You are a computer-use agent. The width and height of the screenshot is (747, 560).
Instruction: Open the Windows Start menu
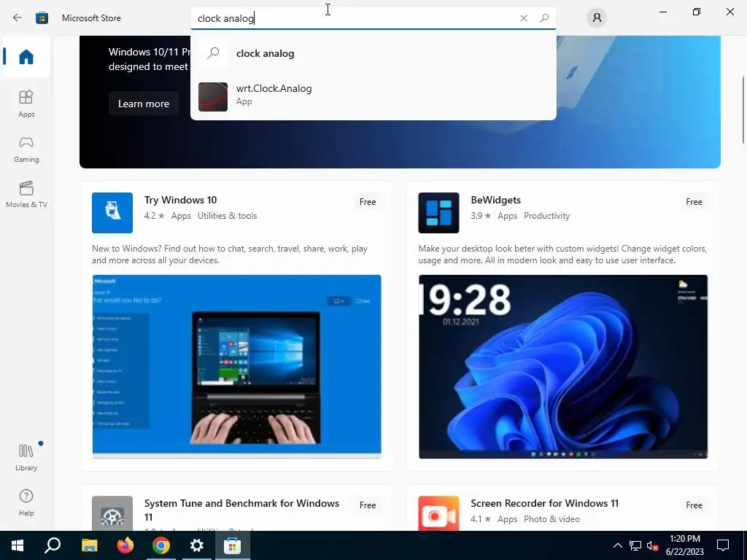pos(18,545)
